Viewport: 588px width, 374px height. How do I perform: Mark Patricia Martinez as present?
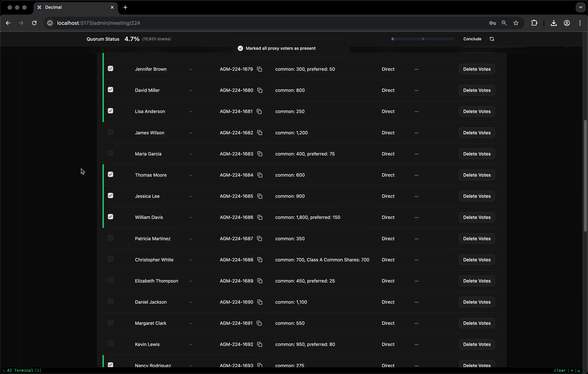(x=110, y=238)
